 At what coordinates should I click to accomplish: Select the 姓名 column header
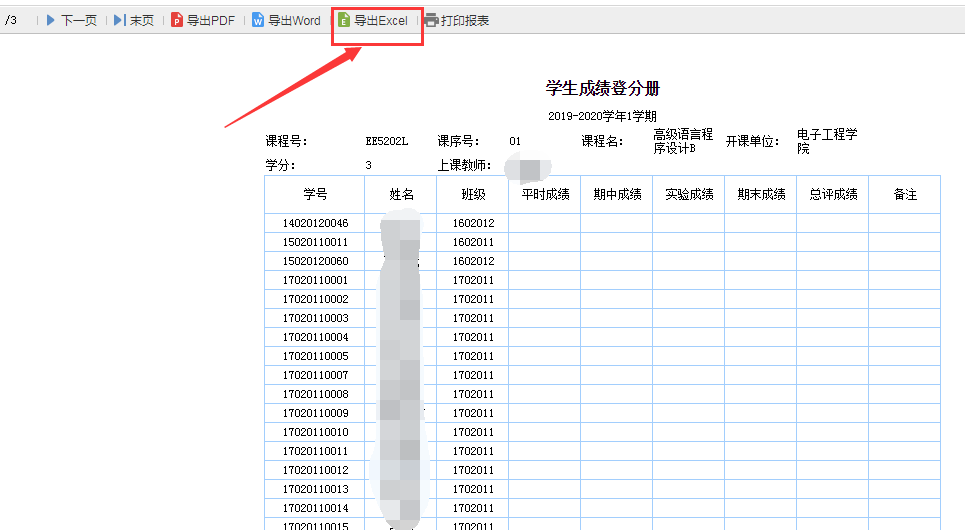401,194
